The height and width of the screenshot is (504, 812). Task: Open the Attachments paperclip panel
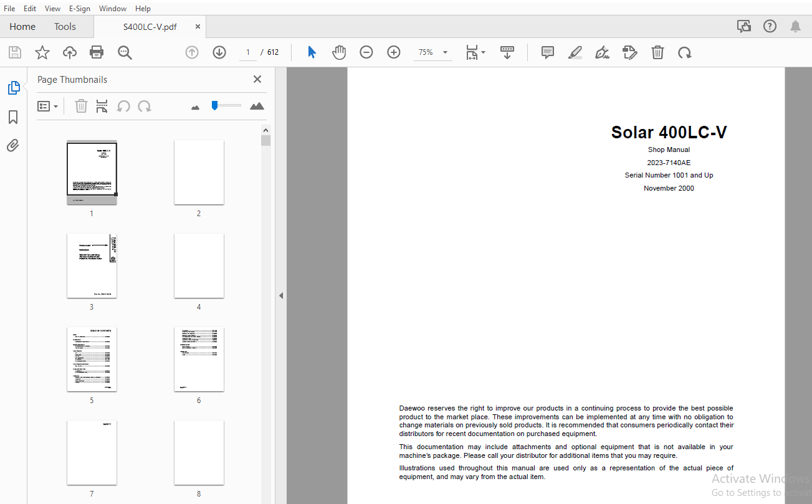tap(13, 146)
